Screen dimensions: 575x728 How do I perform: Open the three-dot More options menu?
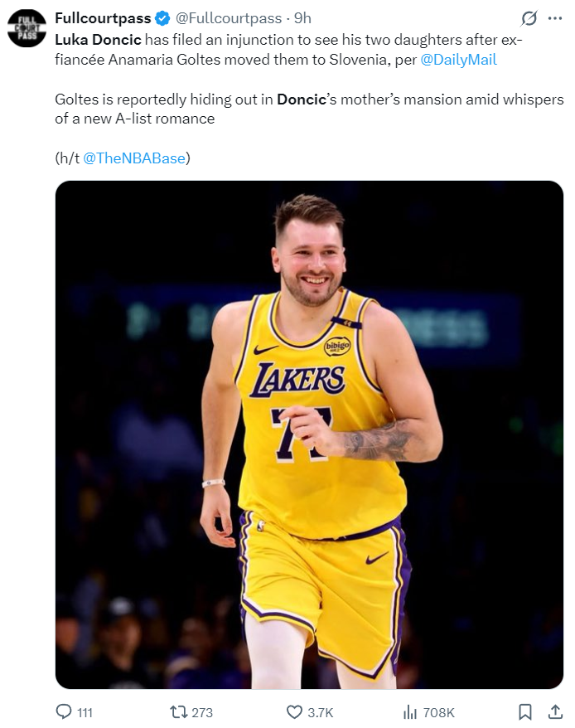tap(555, 18)
